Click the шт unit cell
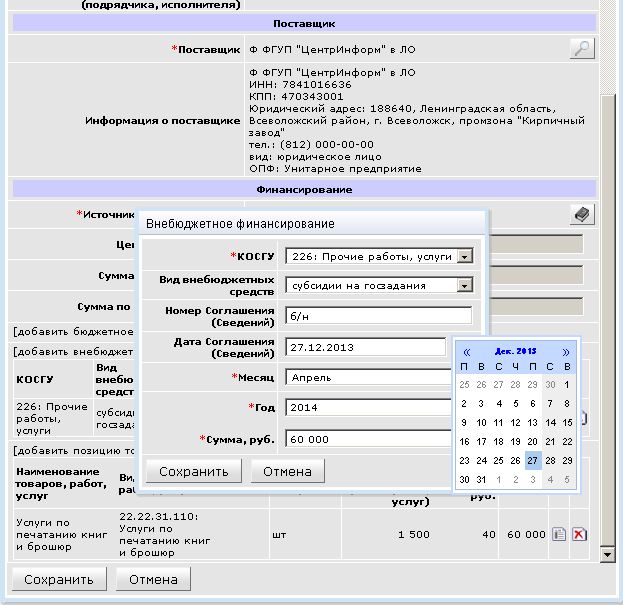 [x=279, y=535]
